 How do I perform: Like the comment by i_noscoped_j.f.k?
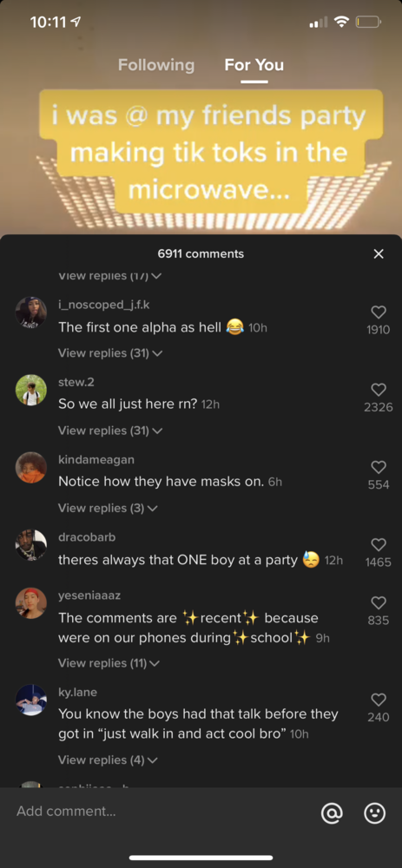tap(379, 312)
